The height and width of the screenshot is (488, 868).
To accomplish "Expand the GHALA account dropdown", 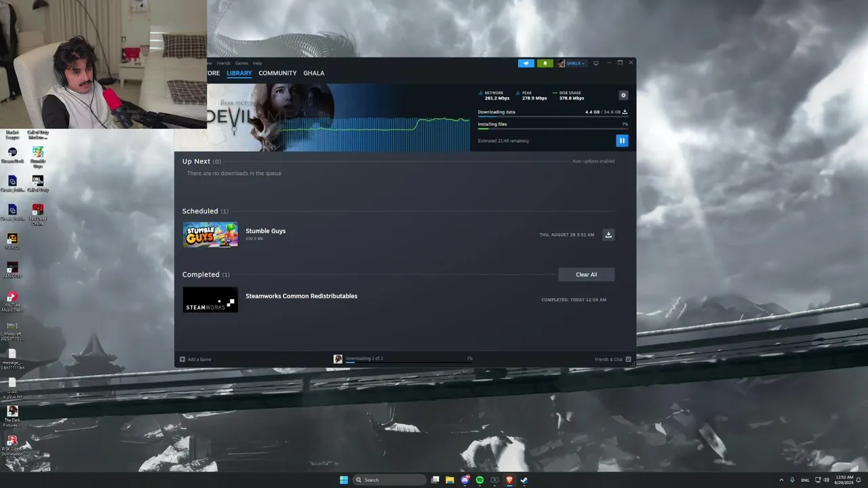I will [x=576, y=63].
